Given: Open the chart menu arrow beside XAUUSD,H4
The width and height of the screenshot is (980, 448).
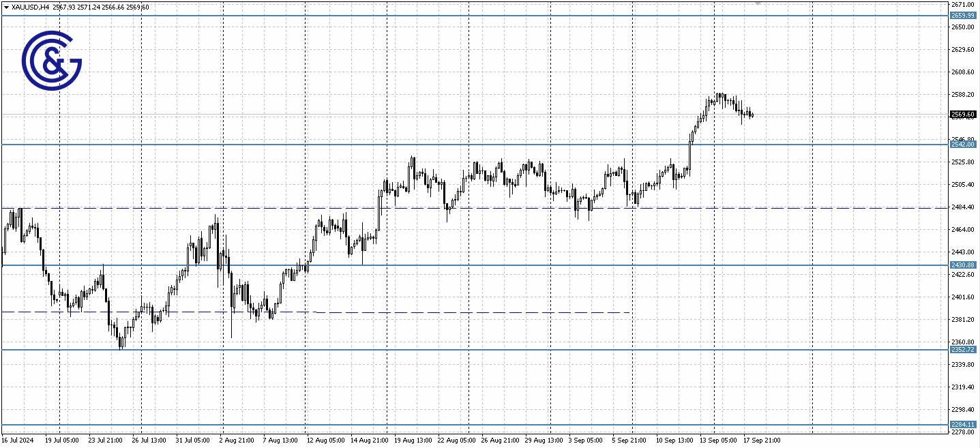Looking at the screenshot, I should 6,8.
